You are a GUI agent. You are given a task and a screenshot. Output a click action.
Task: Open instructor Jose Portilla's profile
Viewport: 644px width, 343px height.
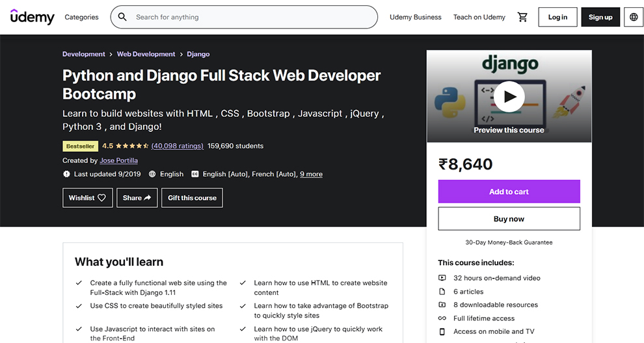pos(118,160)
